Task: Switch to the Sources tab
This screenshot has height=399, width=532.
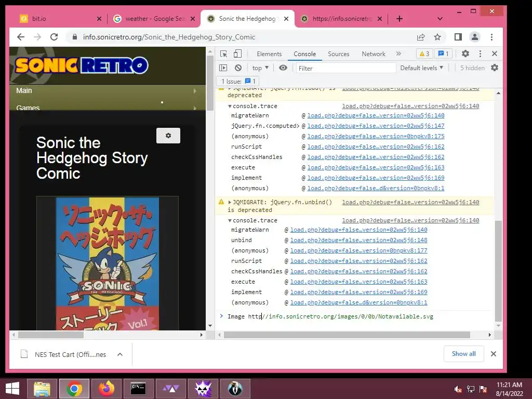Action: click(x=339, y=54)
